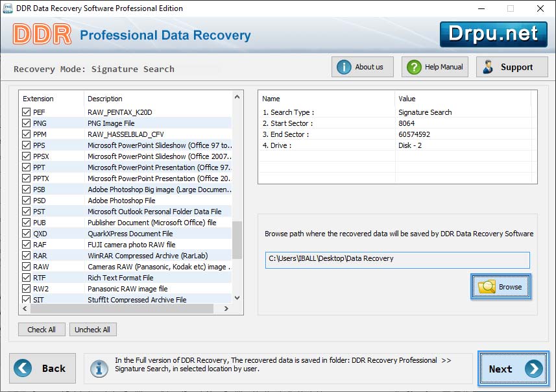The height and width of the screenshot is (392, 556).
Task: Click the recovery save path input field
Action: (x=398, y=260)
